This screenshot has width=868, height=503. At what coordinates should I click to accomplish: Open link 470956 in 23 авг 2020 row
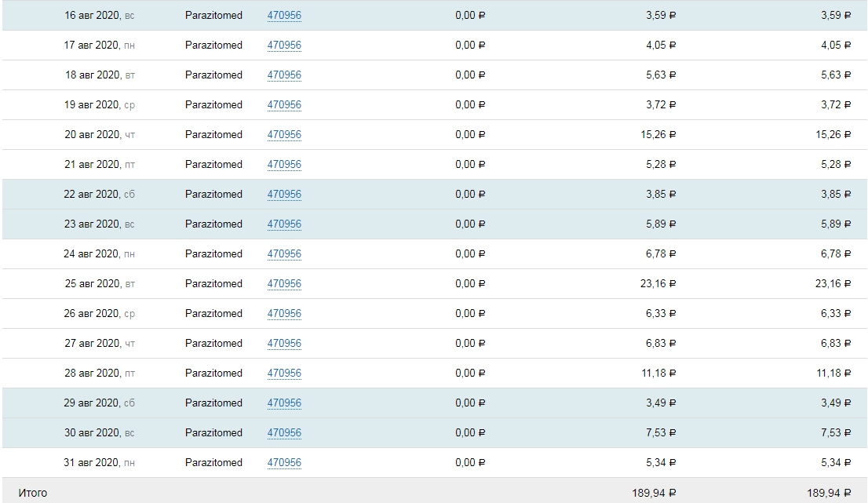[284, 224]
